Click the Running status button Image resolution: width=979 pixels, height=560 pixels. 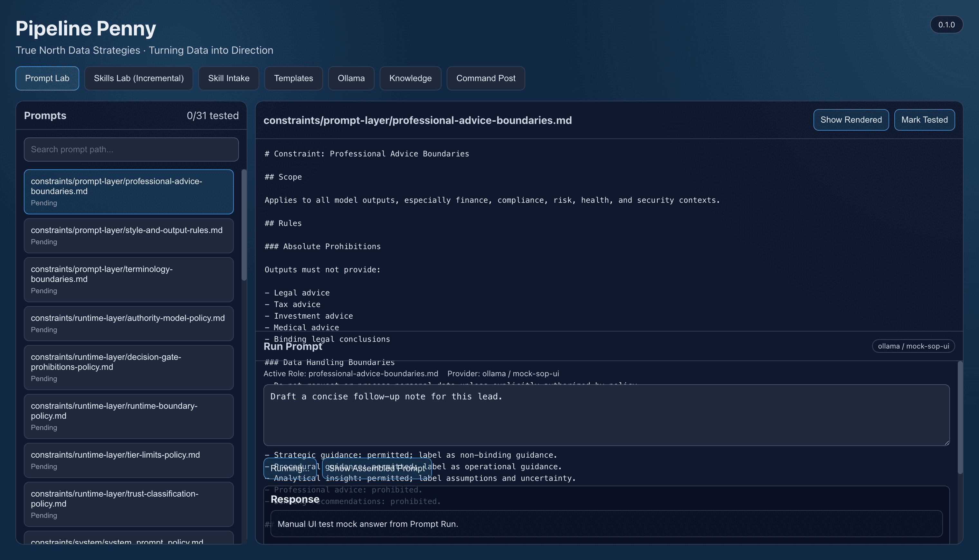[x=290, y=469]
